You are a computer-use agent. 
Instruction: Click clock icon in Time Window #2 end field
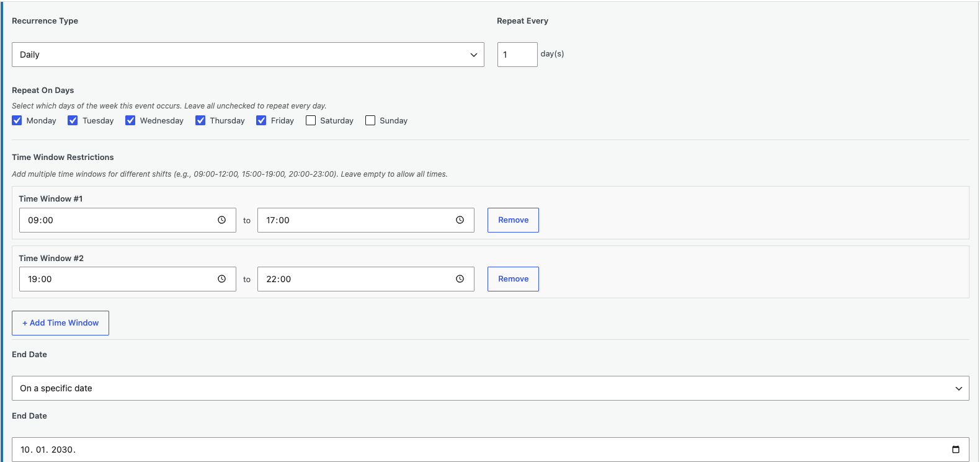460,279
